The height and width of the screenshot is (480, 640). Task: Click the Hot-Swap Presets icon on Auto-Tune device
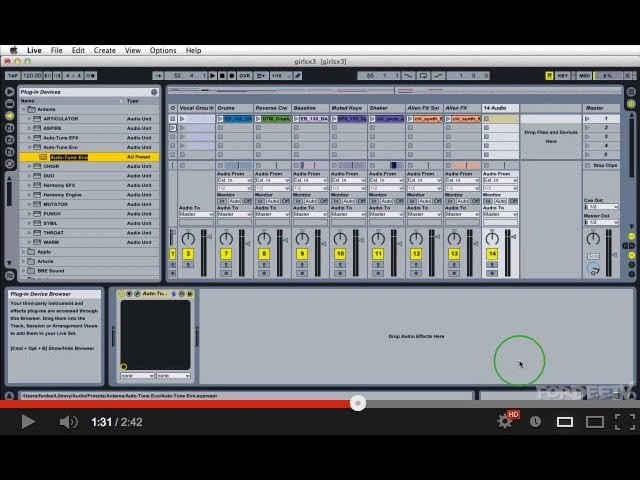pos(182,293)
